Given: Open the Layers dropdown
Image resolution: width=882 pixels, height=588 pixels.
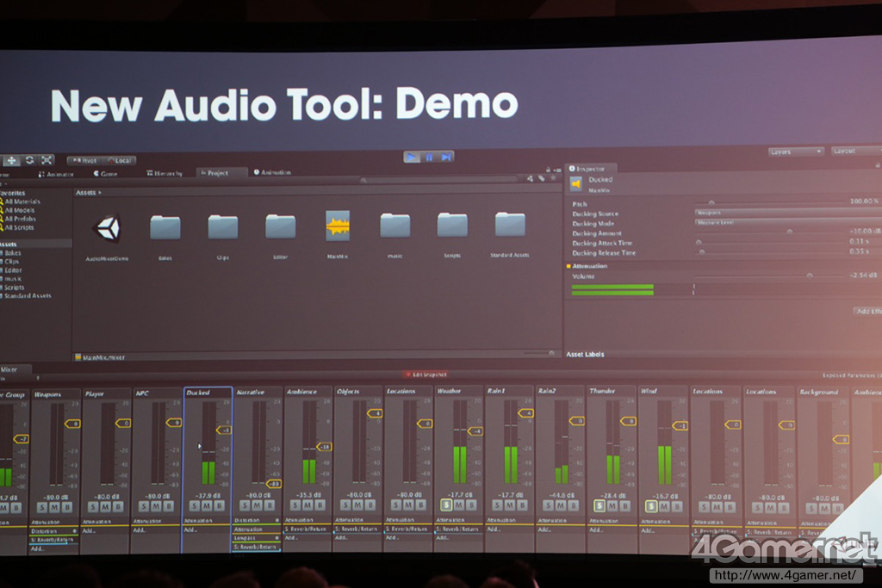Looking at the screenshot, I should (x=796, y=152).
